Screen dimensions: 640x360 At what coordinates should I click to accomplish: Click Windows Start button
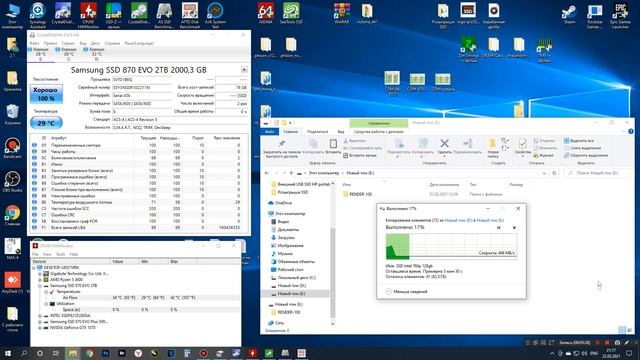[x=8, y=353]
